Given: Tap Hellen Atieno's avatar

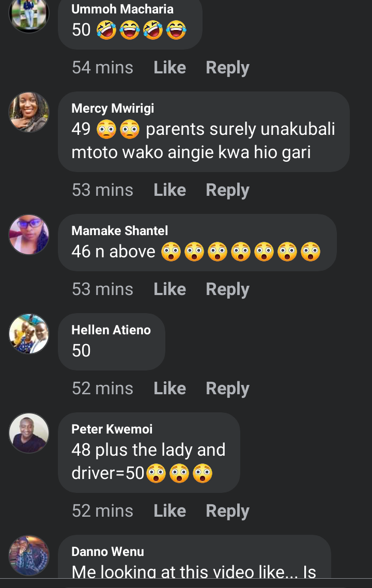Looking at the screenshot, I should click(29, 334).
